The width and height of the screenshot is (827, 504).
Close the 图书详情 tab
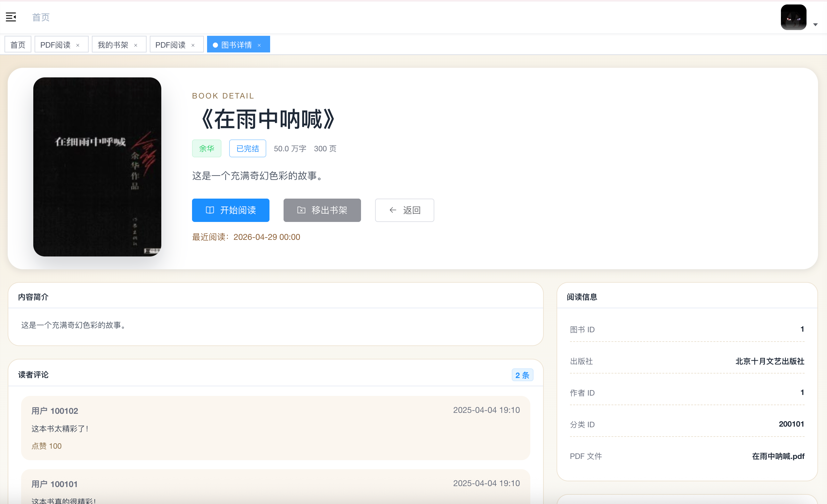[x=259, y=45]
